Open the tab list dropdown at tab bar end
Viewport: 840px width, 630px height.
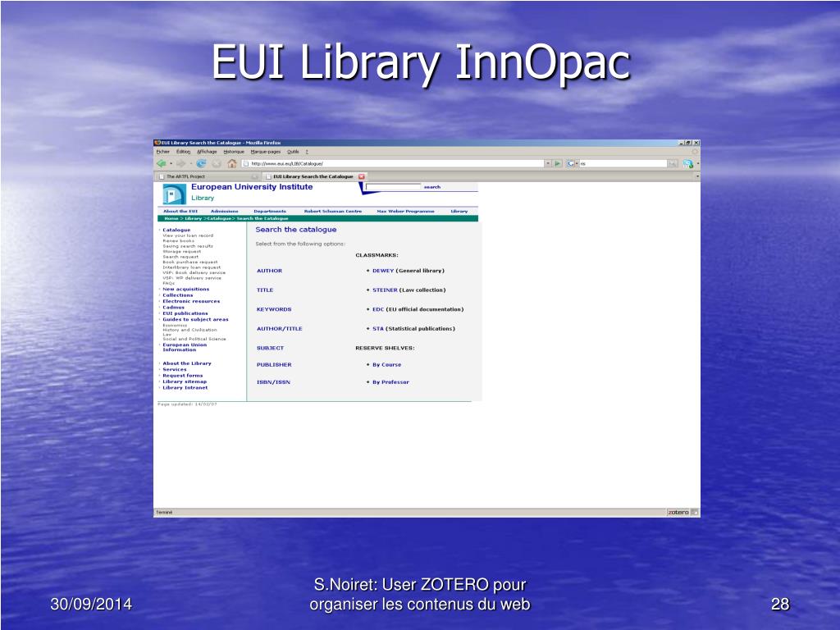pos(697,176)
